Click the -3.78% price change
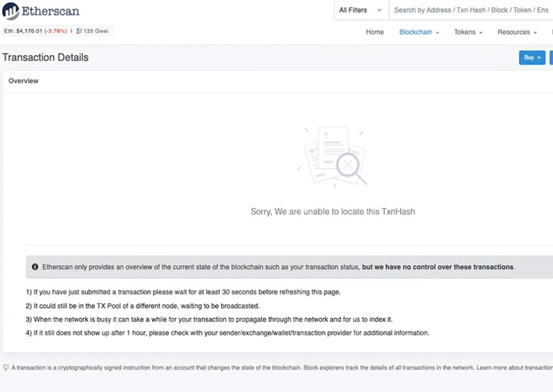 tap(55, 31)
